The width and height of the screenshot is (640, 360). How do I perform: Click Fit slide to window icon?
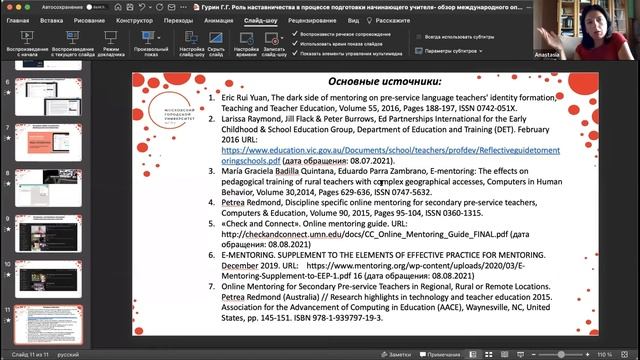624,355
